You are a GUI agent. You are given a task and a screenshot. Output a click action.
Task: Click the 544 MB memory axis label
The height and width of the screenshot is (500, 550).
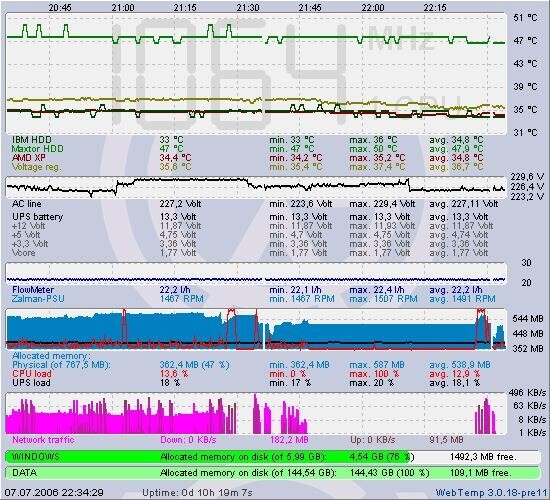click(x=528, y=319)
